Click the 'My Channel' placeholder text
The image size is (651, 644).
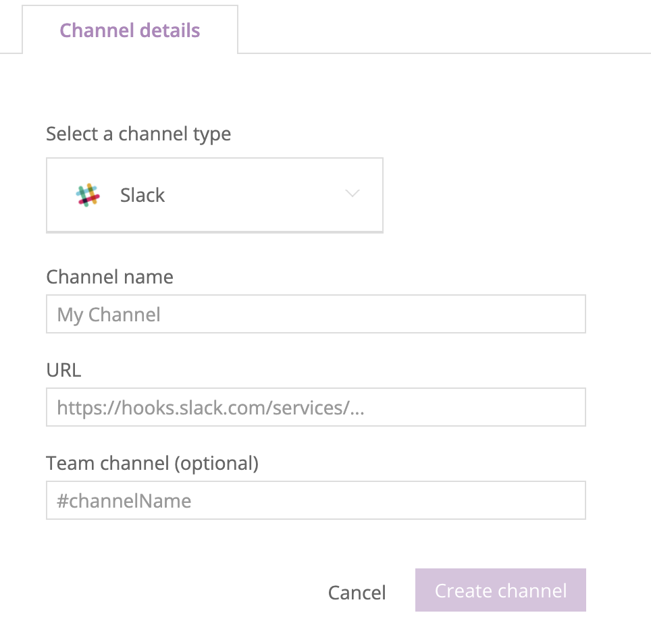pos(109,315)
